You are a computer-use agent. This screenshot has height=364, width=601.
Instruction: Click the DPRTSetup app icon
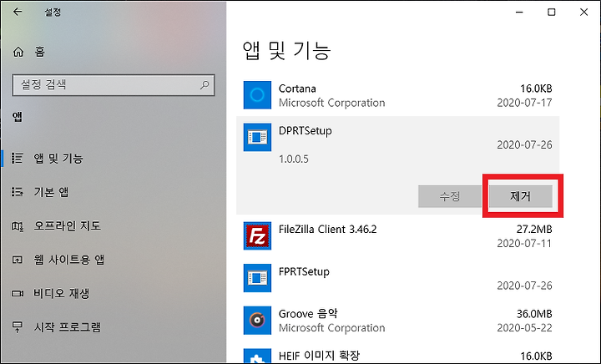257,137
